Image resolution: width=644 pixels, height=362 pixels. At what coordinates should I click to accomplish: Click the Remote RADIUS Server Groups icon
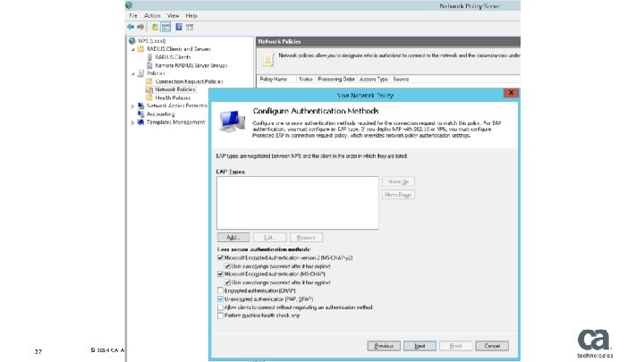tap(149, 65)
